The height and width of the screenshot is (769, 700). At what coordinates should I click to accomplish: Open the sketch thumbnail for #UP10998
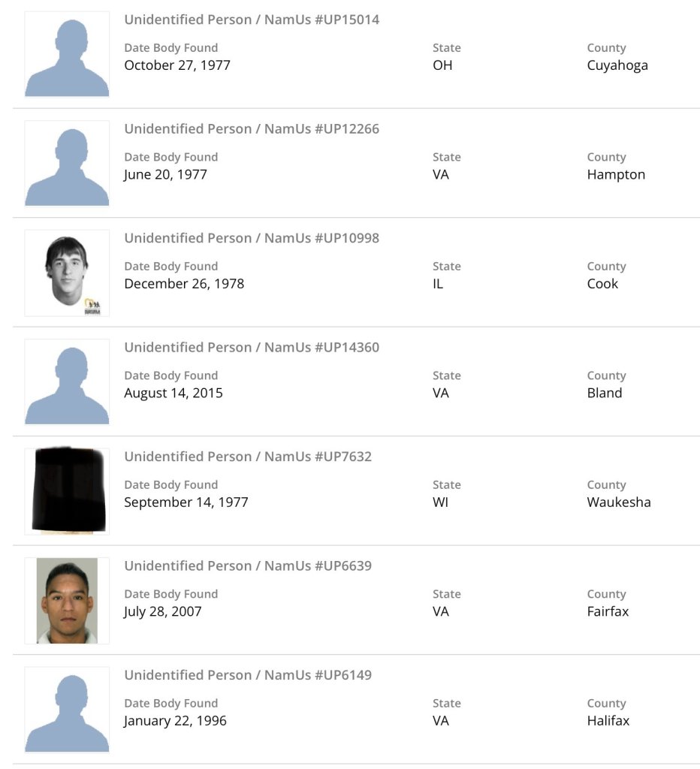(x=67, y=273)
